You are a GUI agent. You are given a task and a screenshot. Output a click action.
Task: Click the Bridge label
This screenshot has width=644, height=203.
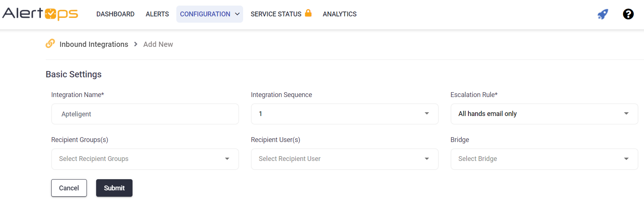[x=460, y=140]
